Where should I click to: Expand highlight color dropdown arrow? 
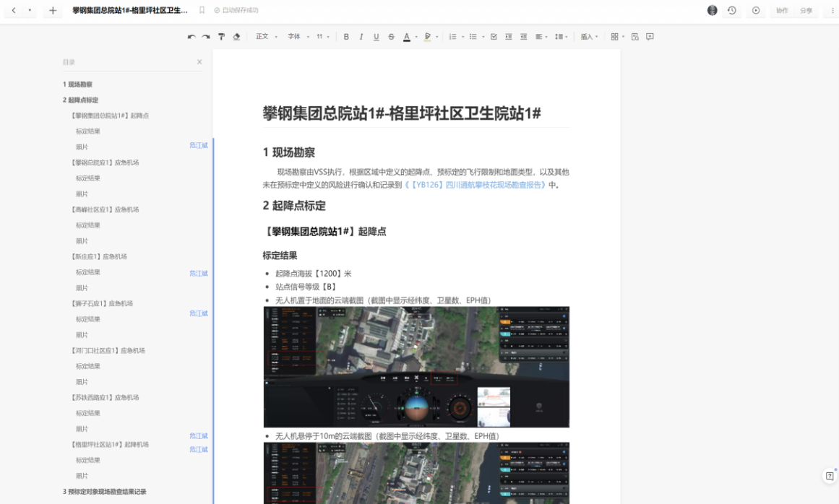click(x=437, y=37)
